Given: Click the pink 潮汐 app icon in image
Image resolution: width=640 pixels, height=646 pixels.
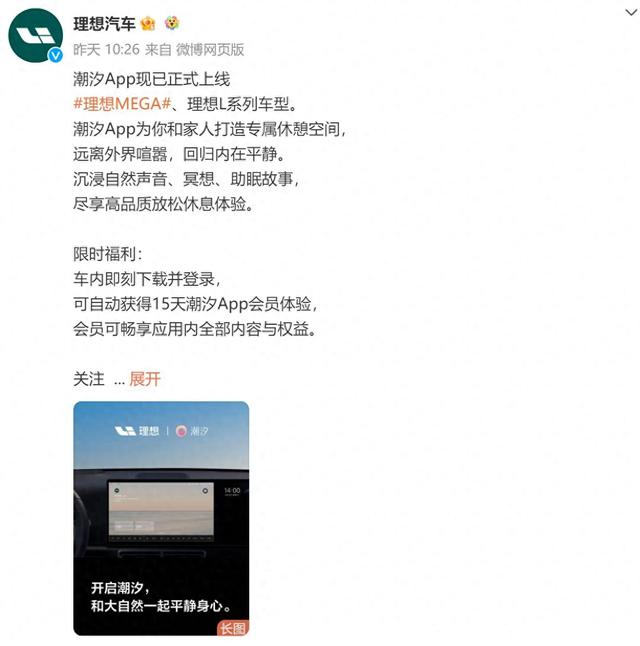Looking at the screenshot, I should 181,431.
